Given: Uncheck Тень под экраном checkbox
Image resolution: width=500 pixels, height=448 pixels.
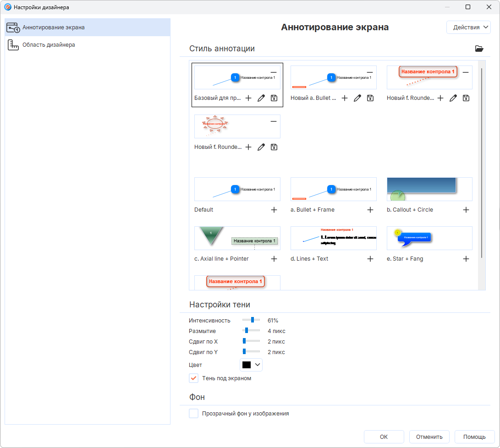Looking at the screenshot, I should (194, 378).
